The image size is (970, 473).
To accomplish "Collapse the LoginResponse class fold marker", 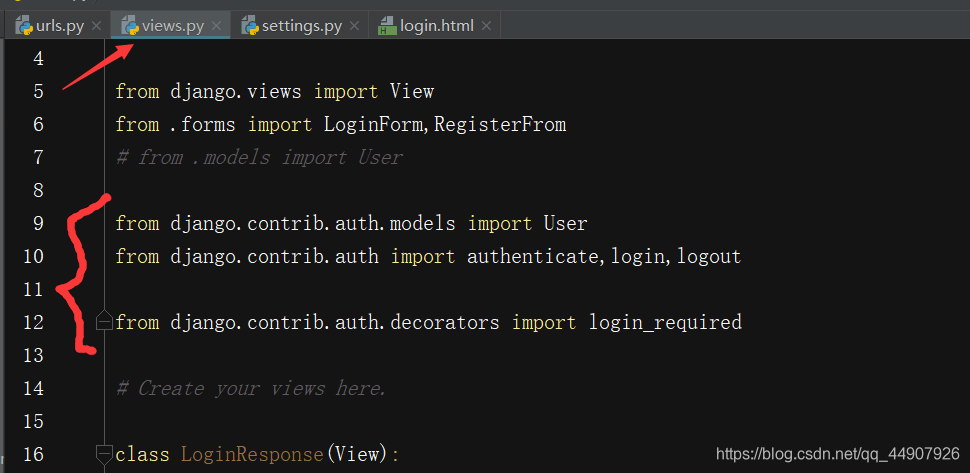I will tap(105, 454).
